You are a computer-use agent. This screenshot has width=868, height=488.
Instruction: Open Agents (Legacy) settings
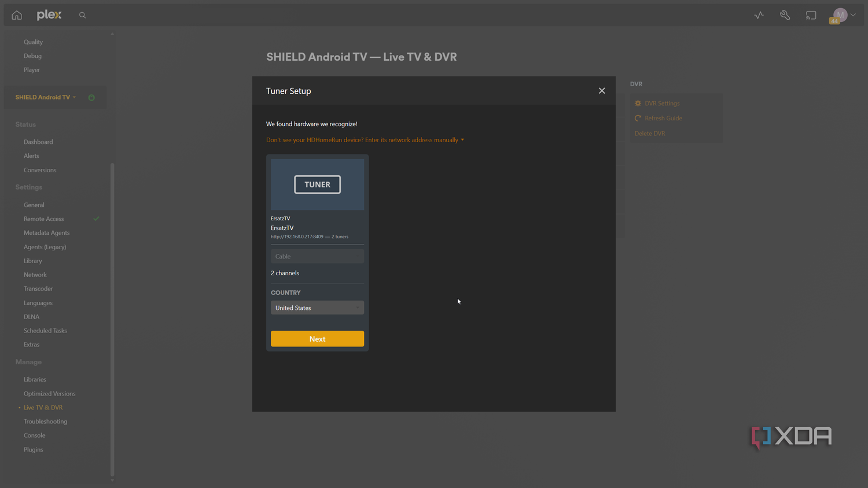[45, 247]
